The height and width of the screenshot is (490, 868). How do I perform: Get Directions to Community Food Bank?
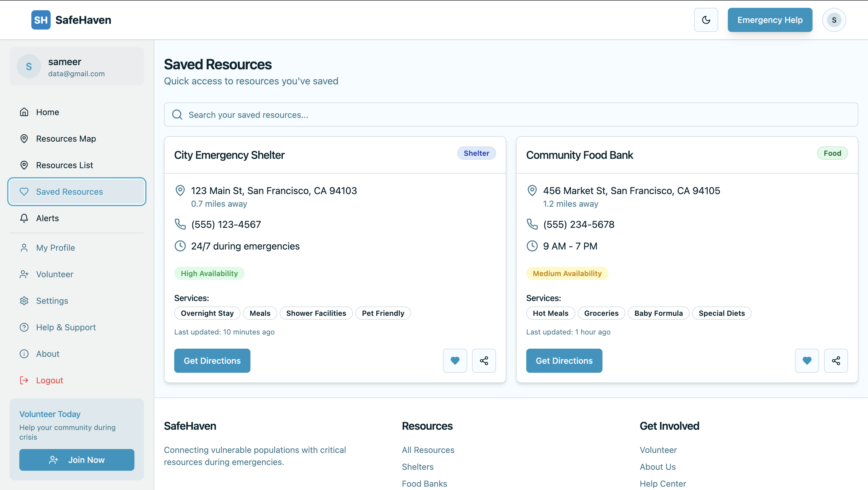click(x=564, y=361)
